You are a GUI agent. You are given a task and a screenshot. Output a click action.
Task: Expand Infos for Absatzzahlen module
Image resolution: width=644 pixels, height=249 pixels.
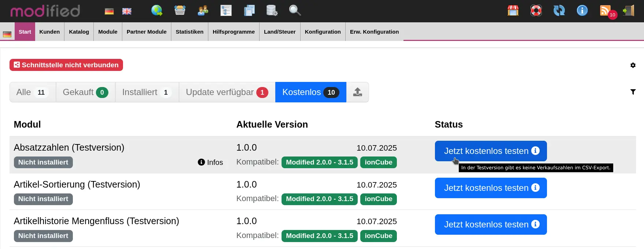[211, 162]
